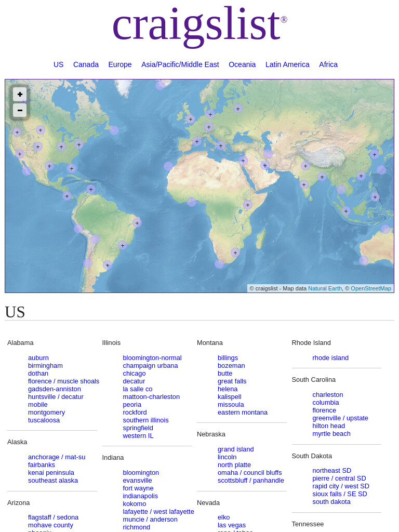Open the indianapolis link
399x532 pixels.
(140, 496)
